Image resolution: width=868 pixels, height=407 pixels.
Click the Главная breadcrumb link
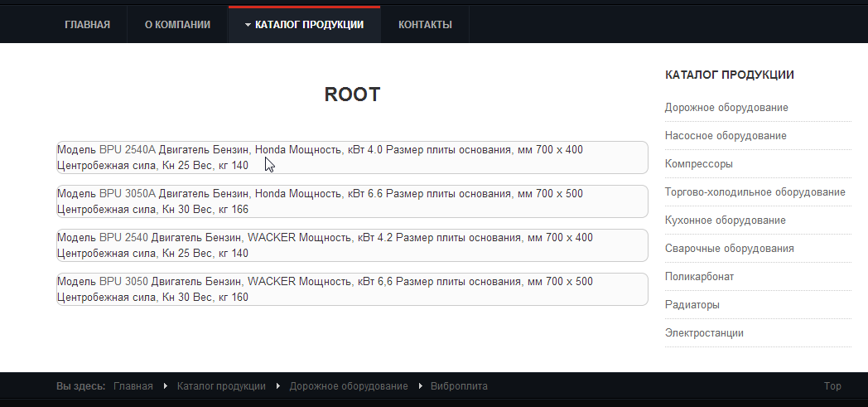pyautogui.click(x=133, y=386)
